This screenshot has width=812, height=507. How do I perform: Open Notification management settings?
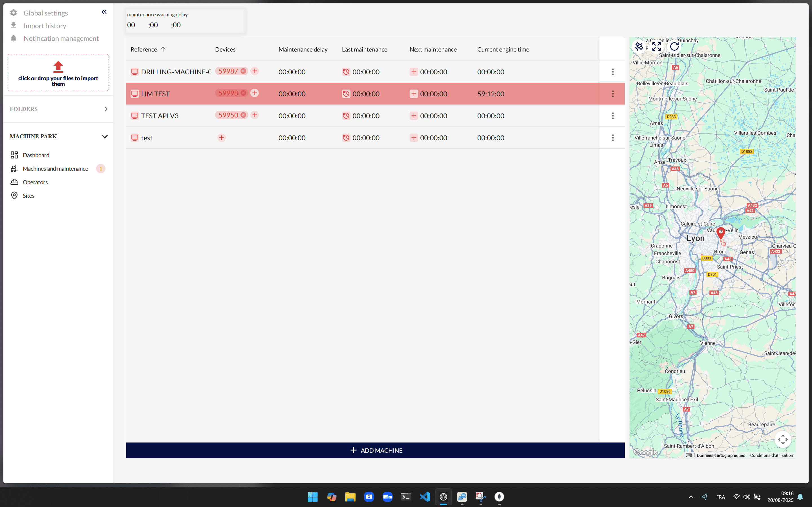[61, 39]
